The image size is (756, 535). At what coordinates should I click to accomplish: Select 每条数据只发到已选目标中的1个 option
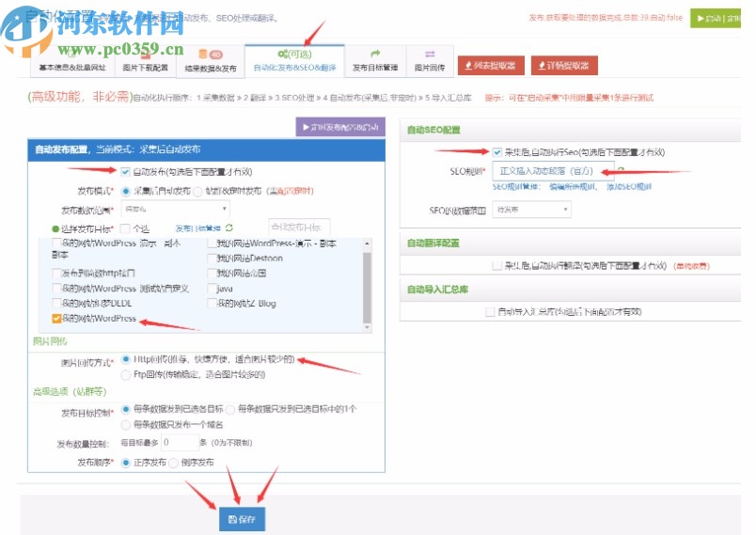230,409
